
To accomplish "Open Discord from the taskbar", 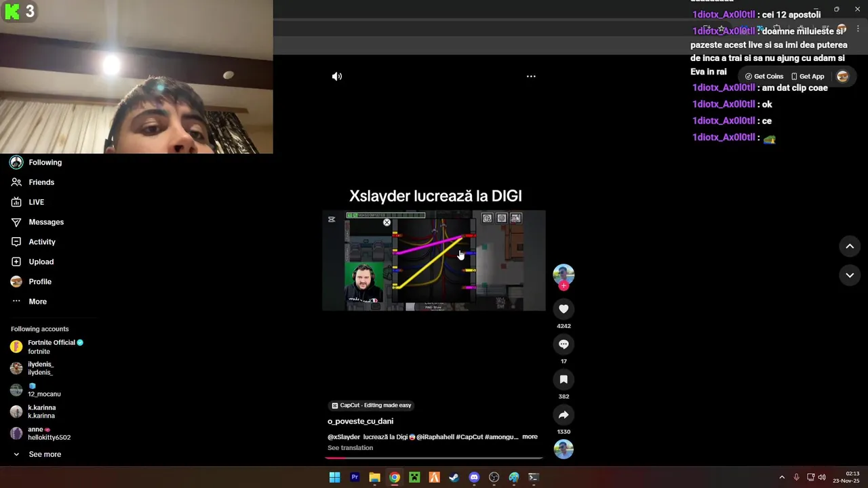I will click(x=474, y=477).
